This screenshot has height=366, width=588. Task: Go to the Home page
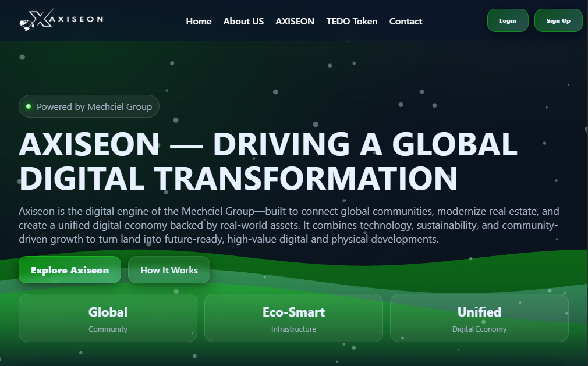click(199, 21)
